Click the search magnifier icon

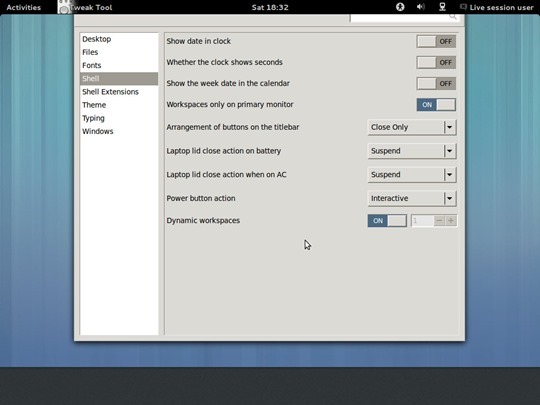453,17
